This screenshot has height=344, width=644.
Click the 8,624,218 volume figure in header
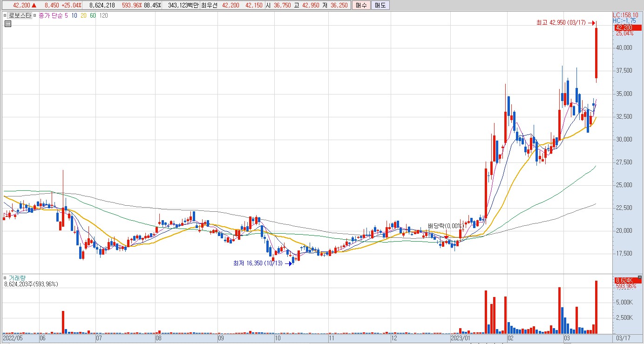(102, 5)
